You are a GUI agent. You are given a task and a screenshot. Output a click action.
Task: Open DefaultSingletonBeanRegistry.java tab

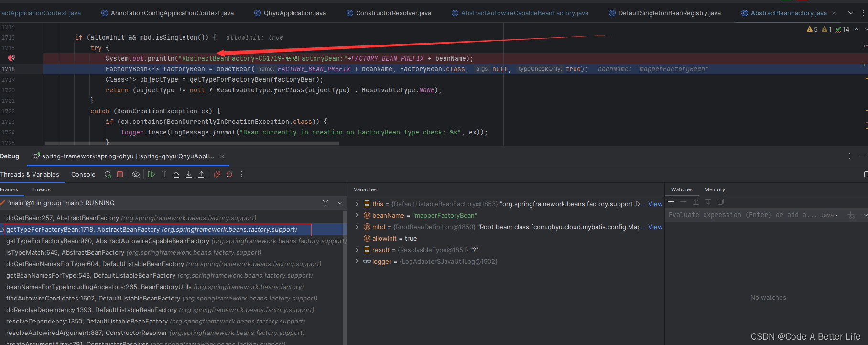665,13
